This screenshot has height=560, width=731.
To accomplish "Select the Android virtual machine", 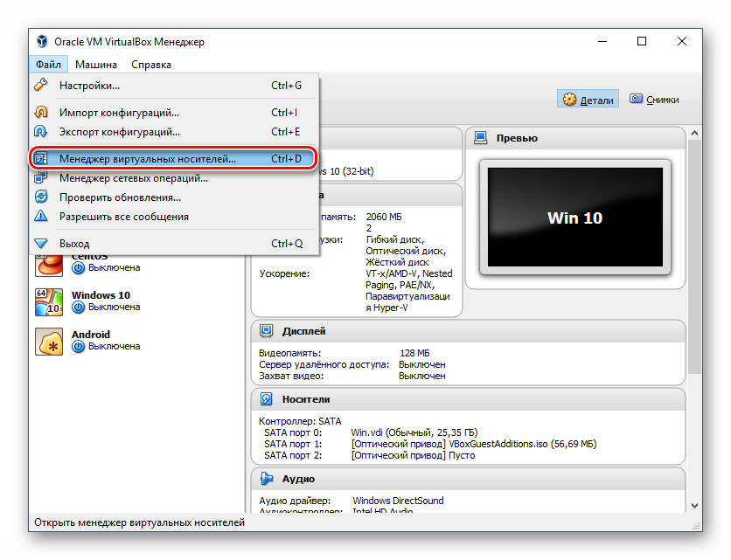I will coord(137,341).
